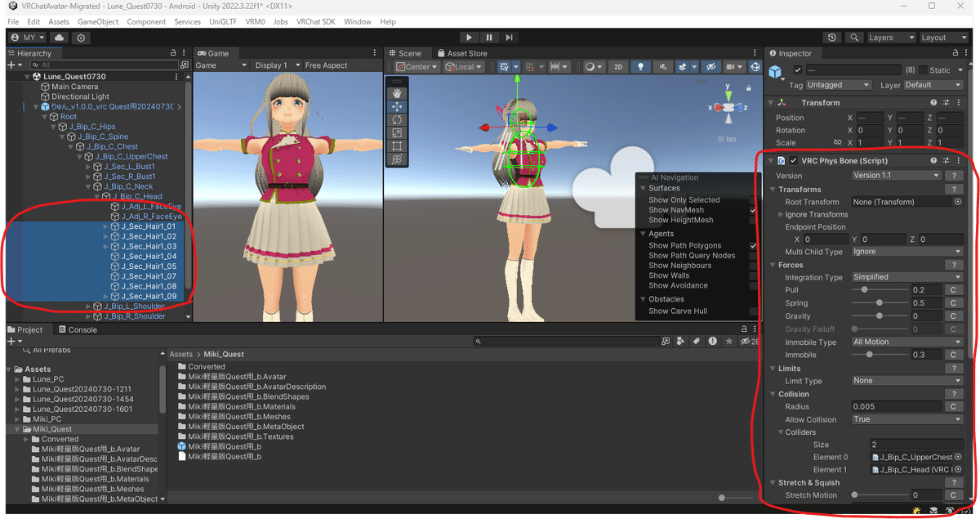Toggle grid snapping icon in Scene toolbar
The width and height of the screenshot is (980, 519).
504,67
